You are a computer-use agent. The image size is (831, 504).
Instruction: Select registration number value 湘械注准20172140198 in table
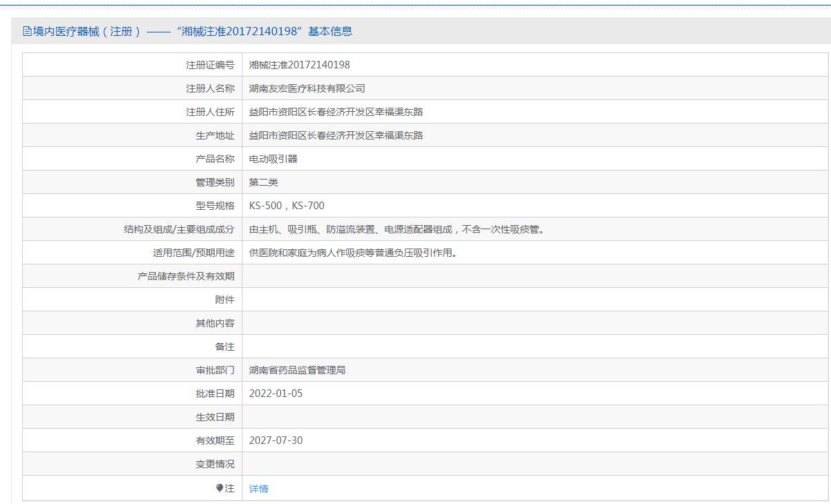[x=299, y=65]
